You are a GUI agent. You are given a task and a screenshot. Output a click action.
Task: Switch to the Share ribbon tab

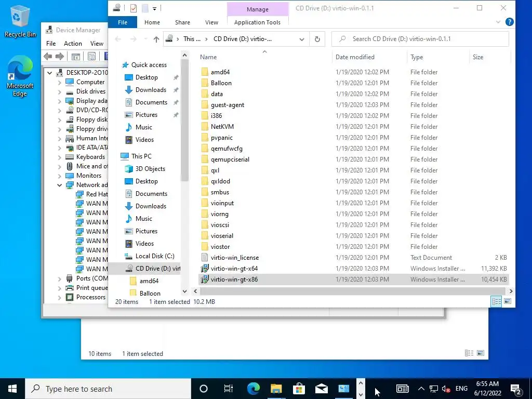tap(182, 22)
